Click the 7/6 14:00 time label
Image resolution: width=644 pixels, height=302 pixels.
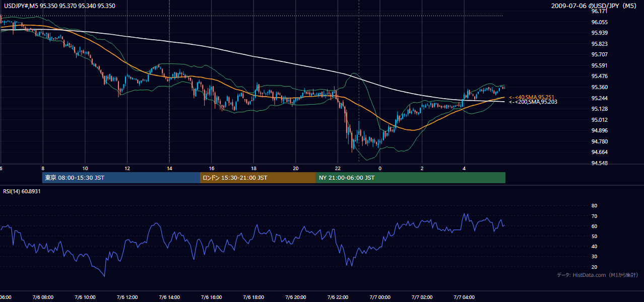tap(169, 297)
